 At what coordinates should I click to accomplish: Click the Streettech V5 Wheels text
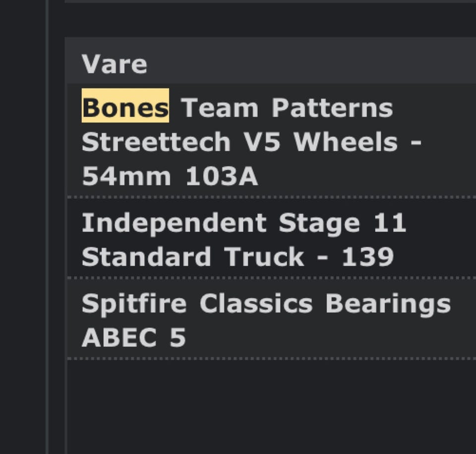tap(251, 142)
